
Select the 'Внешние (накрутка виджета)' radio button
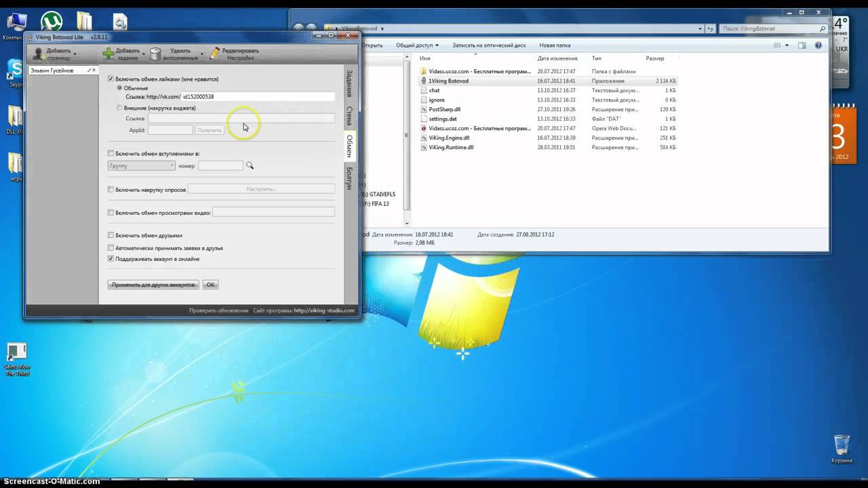pos(120,108)
